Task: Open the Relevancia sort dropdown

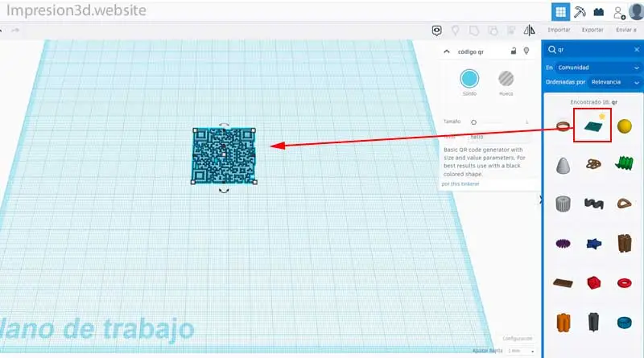Action: point(614,82)
